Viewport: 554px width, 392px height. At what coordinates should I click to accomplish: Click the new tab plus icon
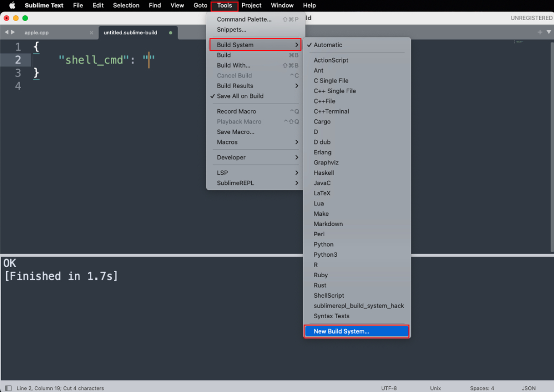point(540,32)
